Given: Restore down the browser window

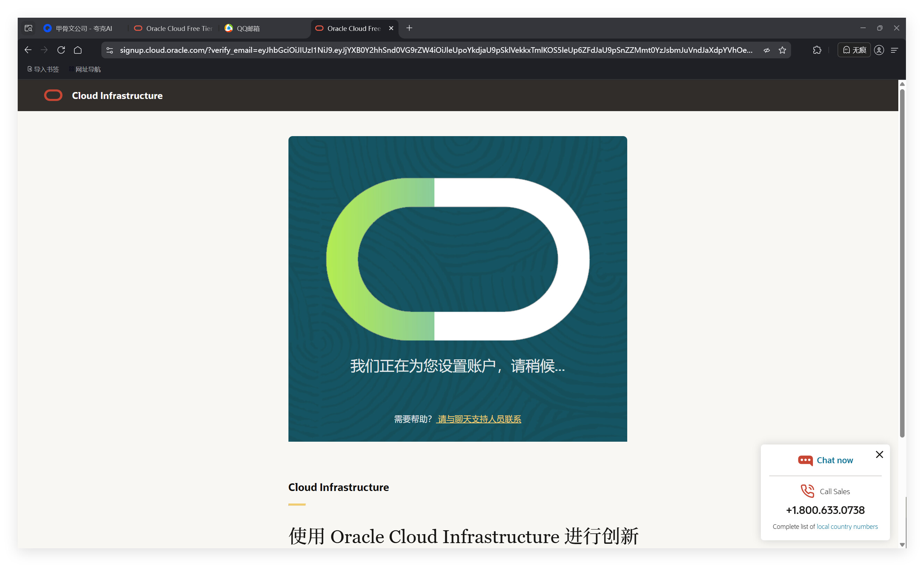Looking at the screenshot, I should pyautogui.click(x=880, y=28).
